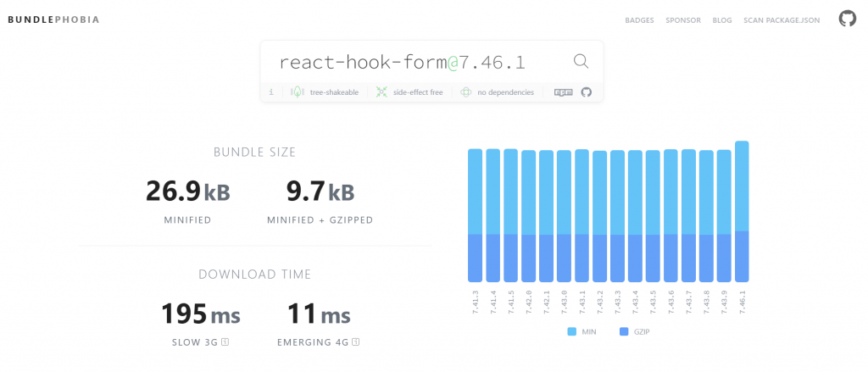Select the 7.43.2 version bar
This screenshot has height=372, width=868.
600,216
